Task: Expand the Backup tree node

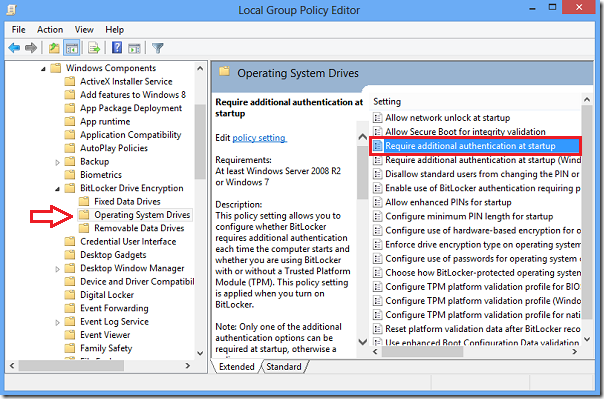Action: pos(57,163)
